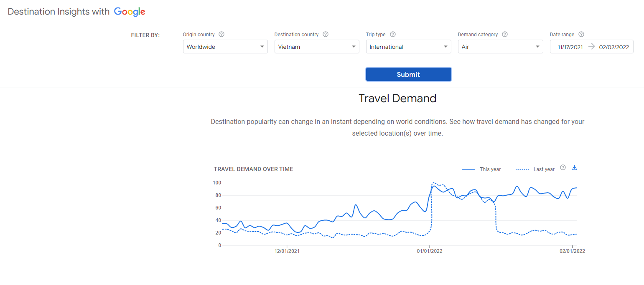Click the 01/01/2022 marker on the x-axis
644x285 pixels.
[430, 251]
